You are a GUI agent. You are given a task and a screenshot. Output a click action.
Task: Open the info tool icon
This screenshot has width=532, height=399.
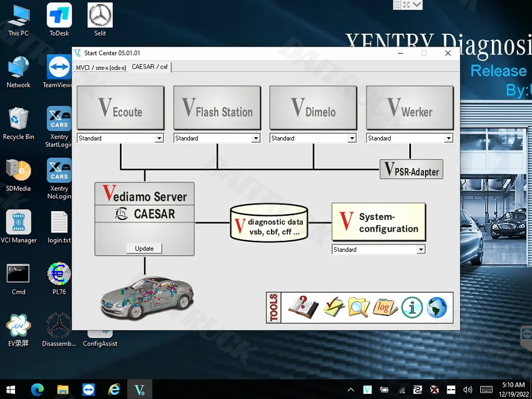[x=412, y=307]
